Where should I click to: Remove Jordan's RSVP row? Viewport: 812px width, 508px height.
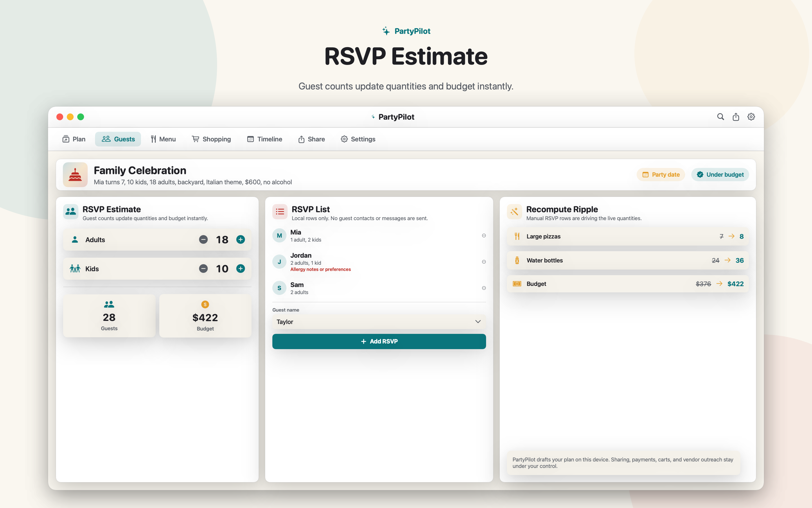click(x=484, y=262)
